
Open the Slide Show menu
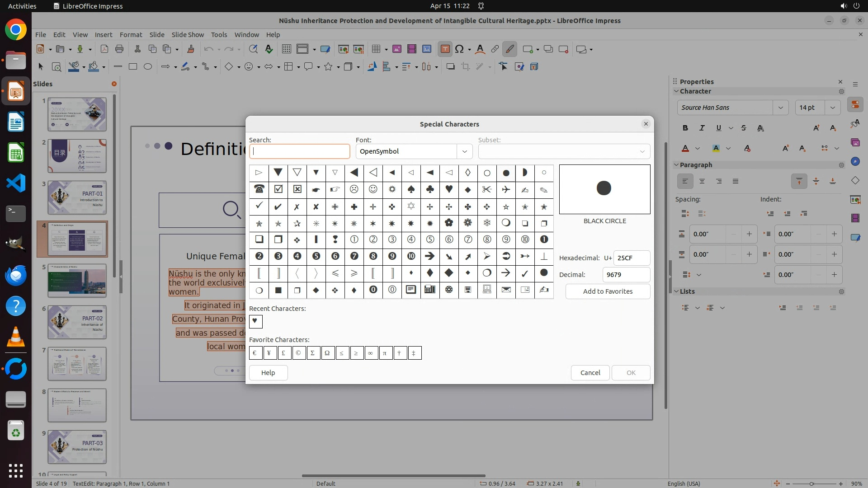point(187,34)
